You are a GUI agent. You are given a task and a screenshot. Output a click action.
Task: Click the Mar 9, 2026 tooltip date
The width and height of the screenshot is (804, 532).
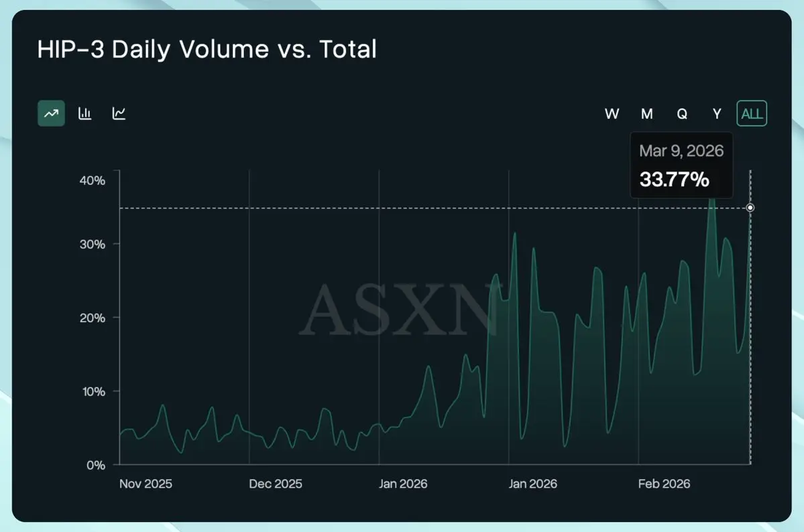(681, 151)
